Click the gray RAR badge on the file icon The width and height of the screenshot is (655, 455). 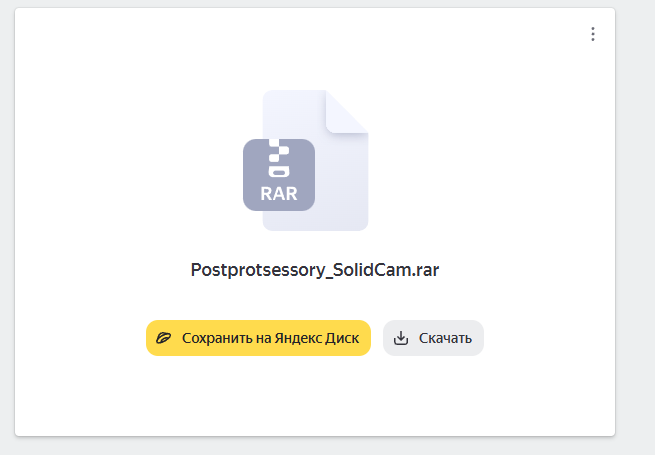(x=279, y=175)
